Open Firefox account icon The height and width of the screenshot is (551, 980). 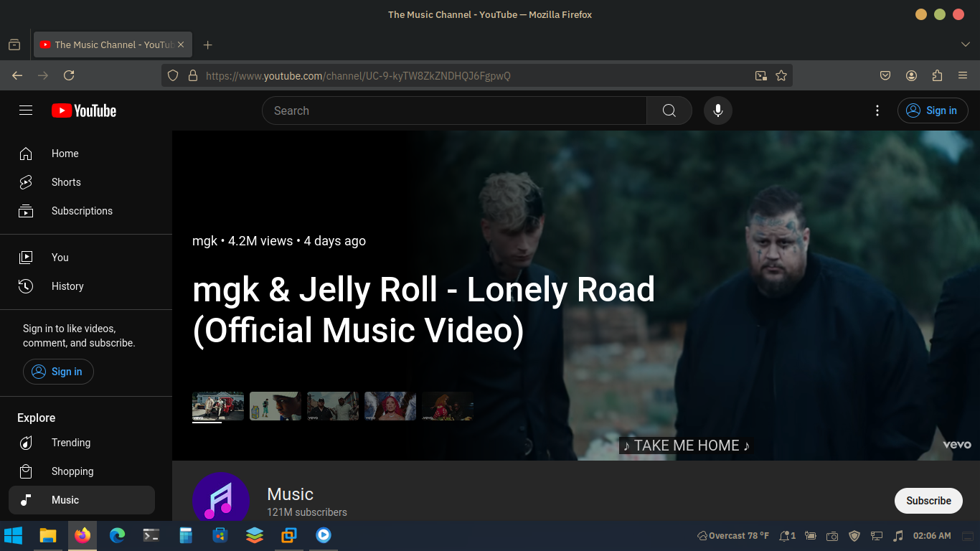click(911, 75)
